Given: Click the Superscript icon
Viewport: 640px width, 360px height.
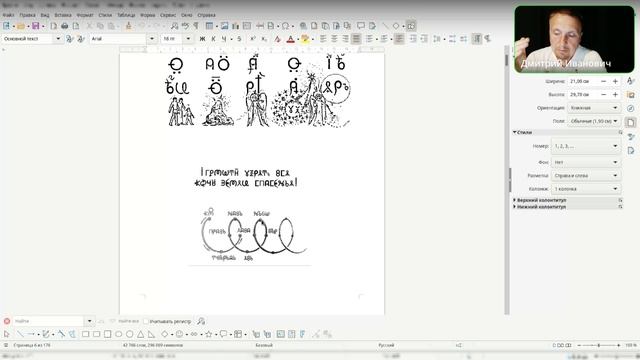Looking at the screenshot, I should [253, 39].
